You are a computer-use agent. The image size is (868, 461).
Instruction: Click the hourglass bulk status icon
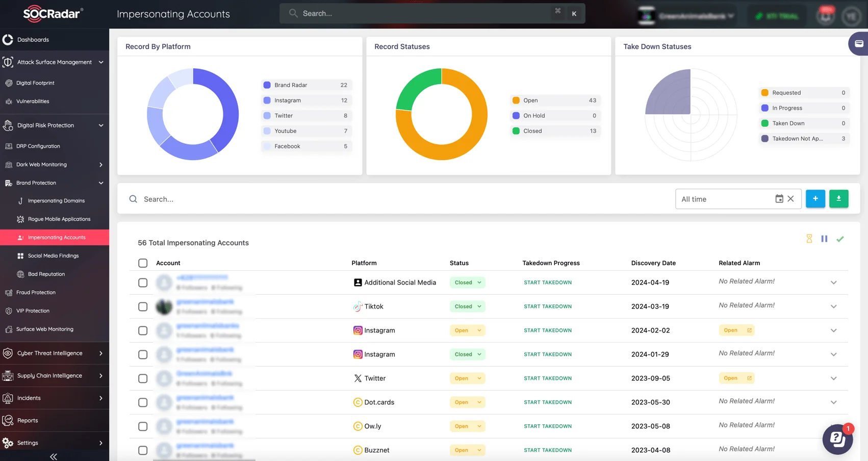click(809, 239)
